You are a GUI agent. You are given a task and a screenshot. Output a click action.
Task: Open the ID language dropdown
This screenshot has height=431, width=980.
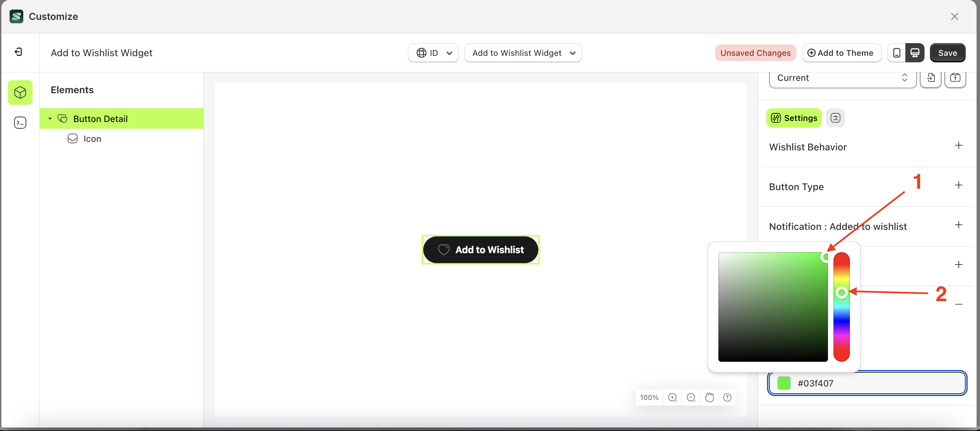coord(433,53)
